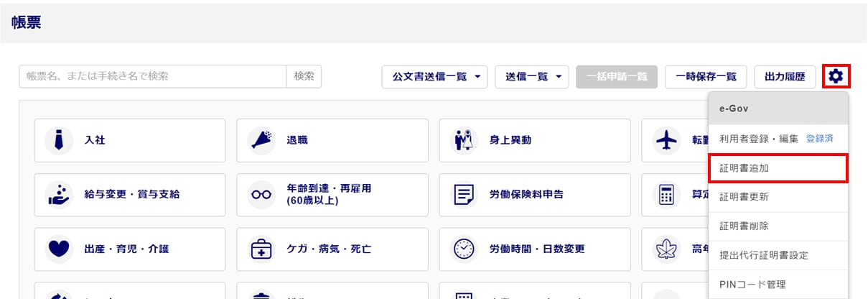Screen dimensions: 868x299
Task: Expand the 公文書送信一覧 dropdown
Action: point(434,76)
